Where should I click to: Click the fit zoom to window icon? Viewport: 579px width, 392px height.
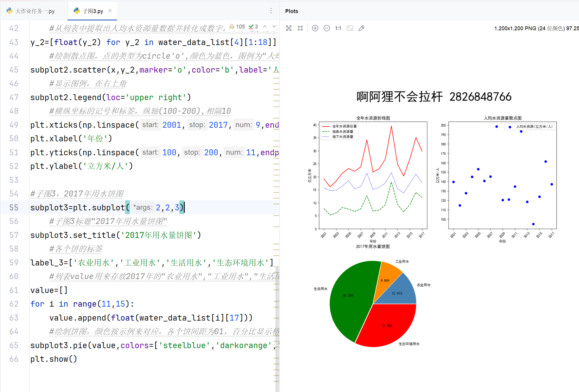point(289,28)
